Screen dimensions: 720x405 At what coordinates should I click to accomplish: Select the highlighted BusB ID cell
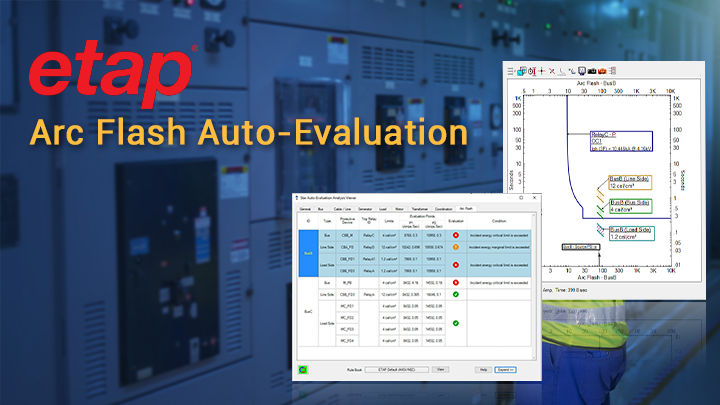(308, 253)
